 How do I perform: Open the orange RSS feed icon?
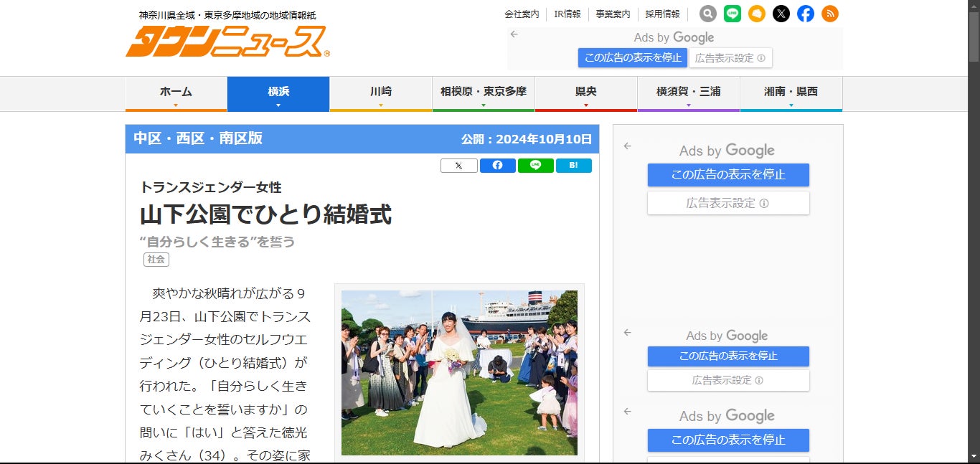(x=830, y=14)
